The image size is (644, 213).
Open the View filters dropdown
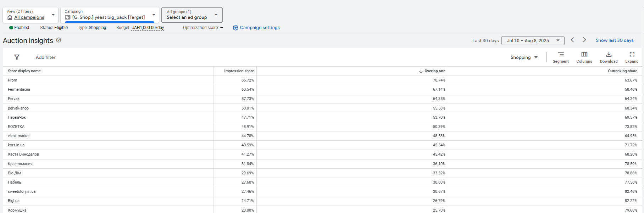point(31,15)
